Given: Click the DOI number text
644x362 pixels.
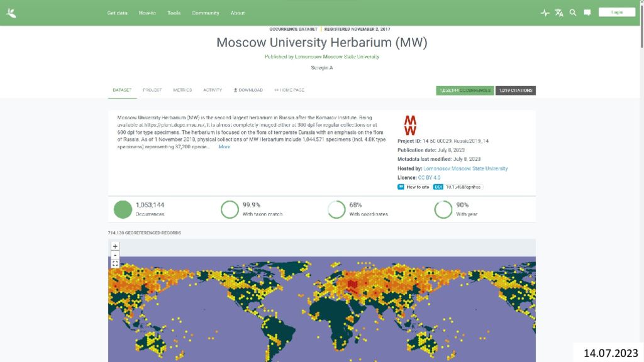Looking at the screenshot, I should click(x=464, y=187).
